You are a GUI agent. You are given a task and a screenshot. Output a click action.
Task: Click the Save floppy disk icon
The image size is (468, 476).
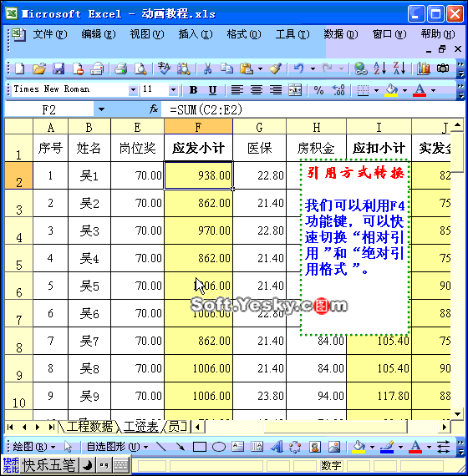tap(58, 68)
